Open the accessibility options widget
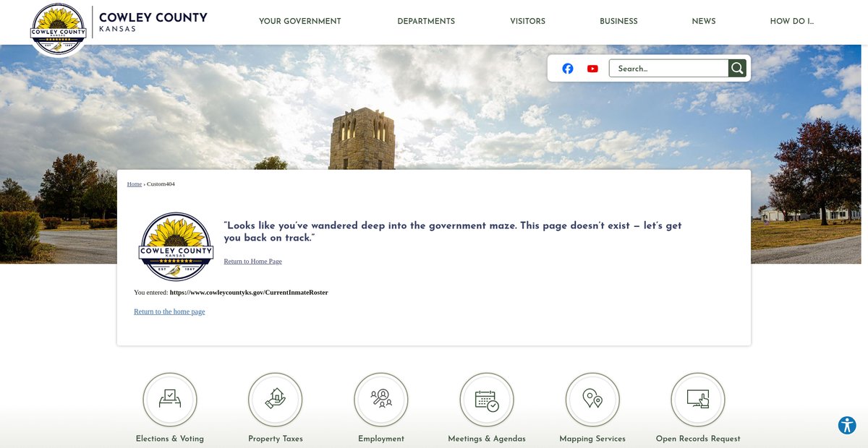 [x=847, y=426]
